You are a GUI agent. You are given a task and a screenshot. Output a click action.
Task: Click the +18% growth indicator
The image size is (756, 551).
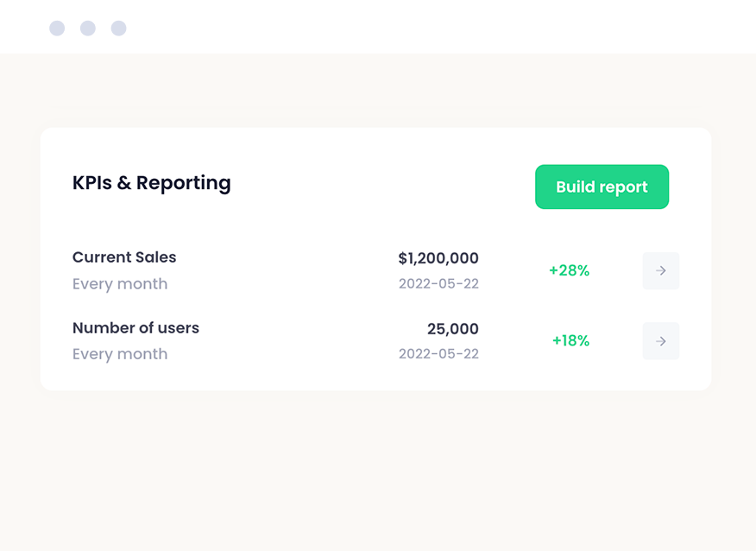(x=570, y=341)
